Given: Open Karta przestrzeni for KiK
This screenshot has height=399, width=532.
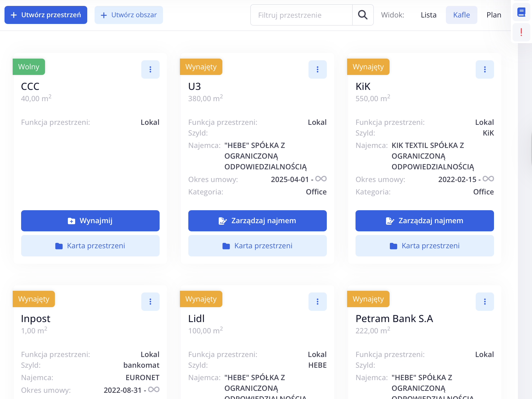Looking at the screenshot, I should (x=425, y=246).
